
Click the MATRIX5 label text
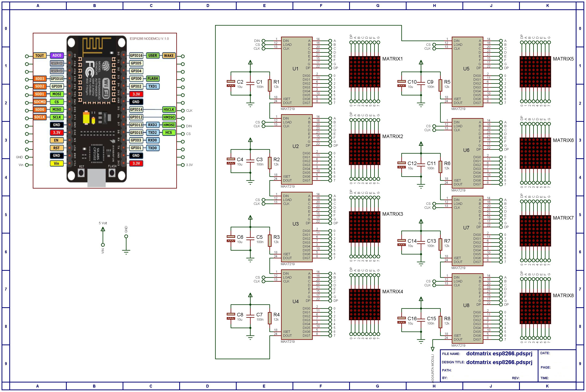pos(563,59)
